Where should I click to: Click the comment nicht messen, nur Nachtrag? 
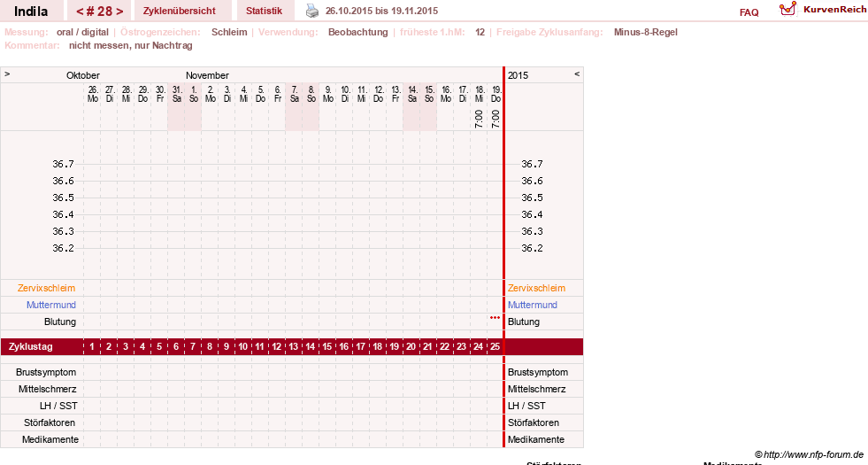[131, 45]
